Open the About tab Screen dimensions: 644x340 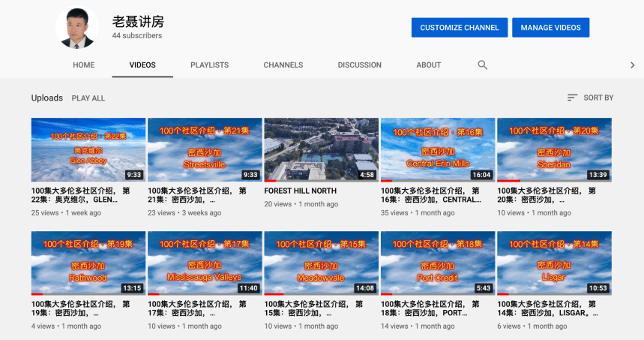click(x=429, y=65)
